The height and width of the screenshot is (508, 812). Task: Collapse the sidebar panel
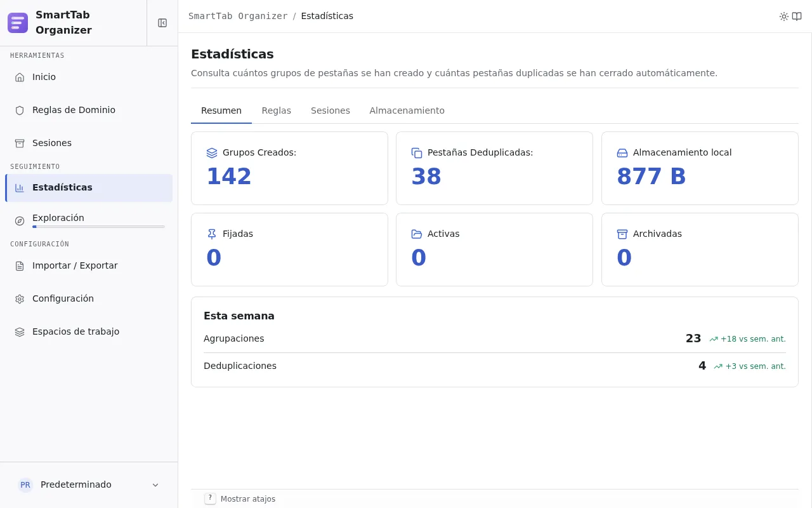point(162,23)
